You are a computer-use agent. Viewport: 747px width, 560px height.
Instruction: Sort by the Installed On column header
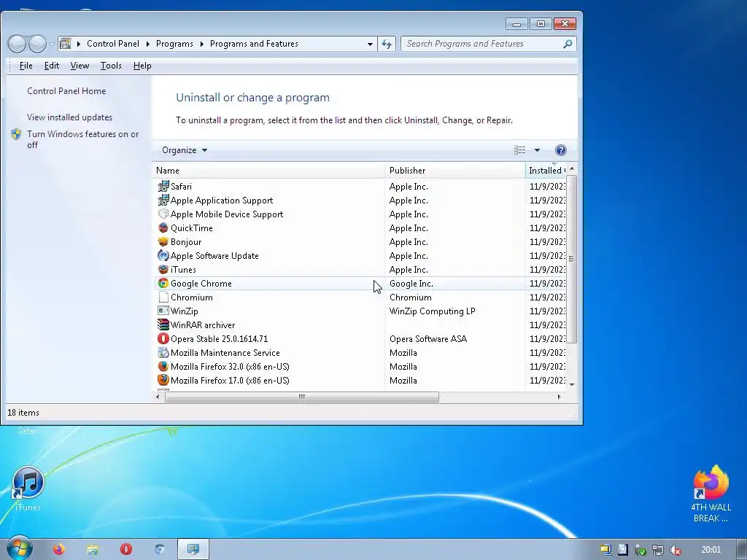pos(546,171)
